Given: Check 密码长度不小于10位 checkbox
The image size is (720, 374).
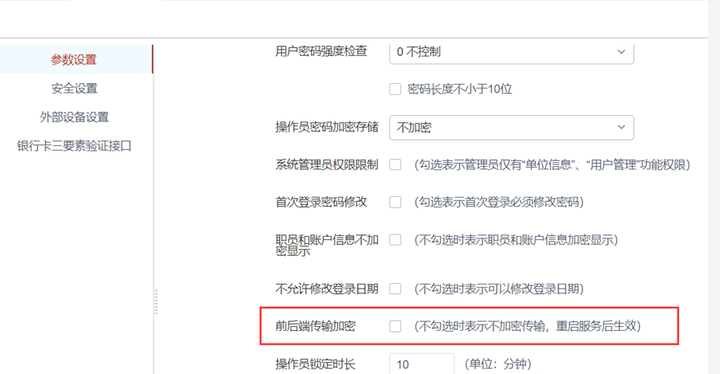Looking at the screenshot, I should pyautogui.click(x=395, y=89).
